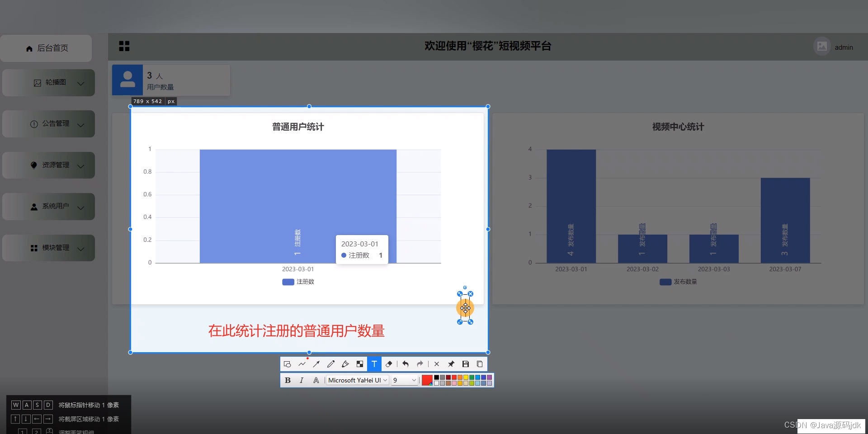Undo the last annotation
The image size is (868, 434).
[406, 364]
